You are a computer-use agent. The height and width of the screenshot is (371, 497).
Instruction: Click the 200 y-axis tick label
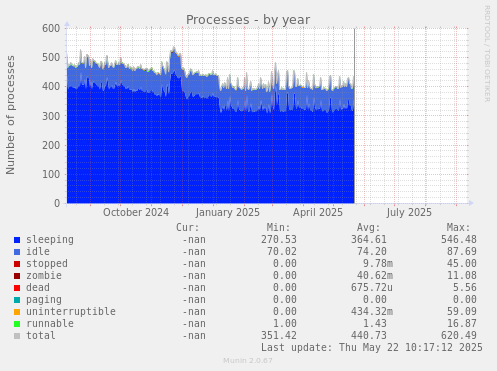click(x=51, y=145)
